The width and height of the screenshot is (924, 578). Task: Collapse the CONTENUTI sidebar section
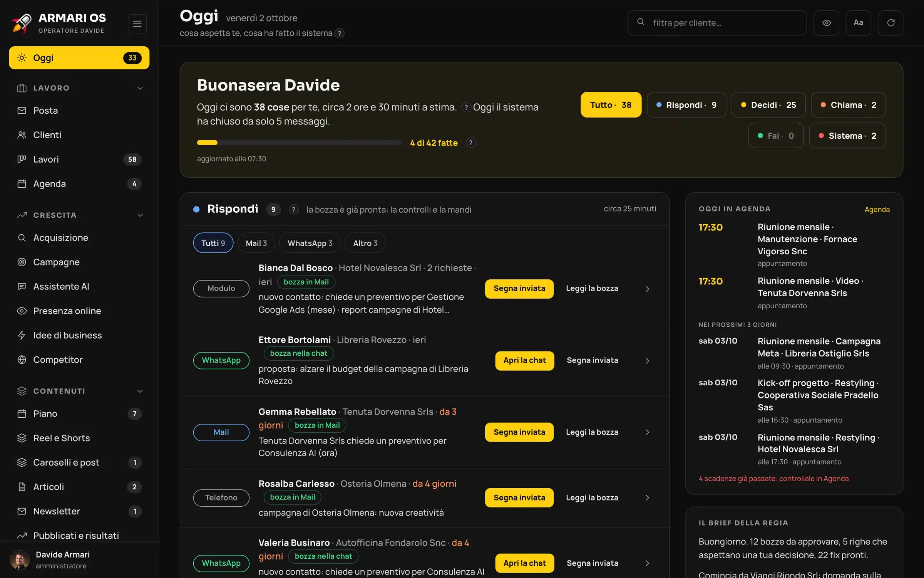[140, 391]
